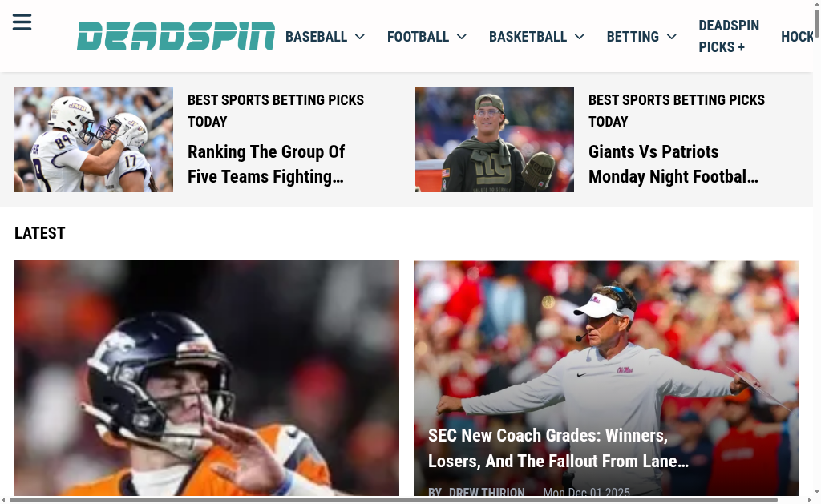Open the Deadspin Picks + menu item
This screenshot has width=821, height=504.
pyautogui.click(x=729, y=36)
